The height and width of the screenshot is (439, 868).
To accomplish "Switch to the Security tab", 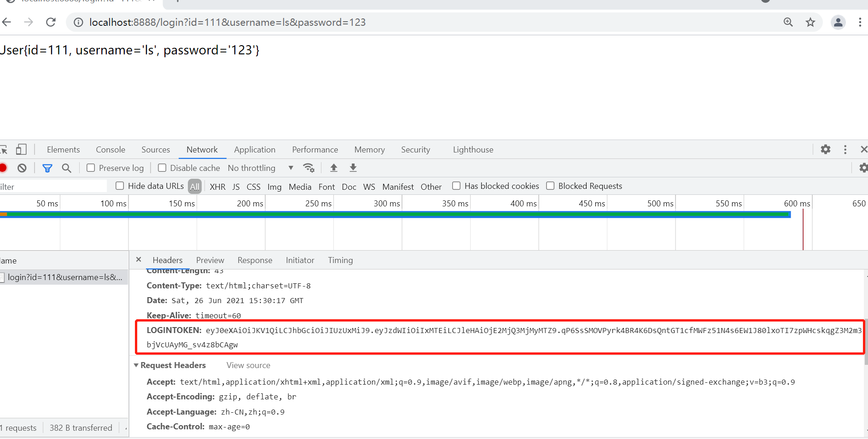I will (x=415, y=150).
